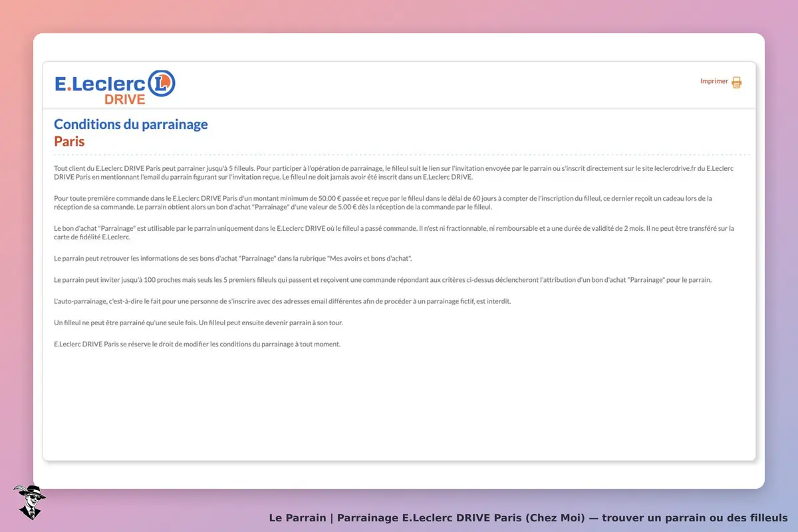Click sentence "Un filleul ne peut être parrainé"
The image size is (798, 532).
pyautogui.click(x=198, y=323)
